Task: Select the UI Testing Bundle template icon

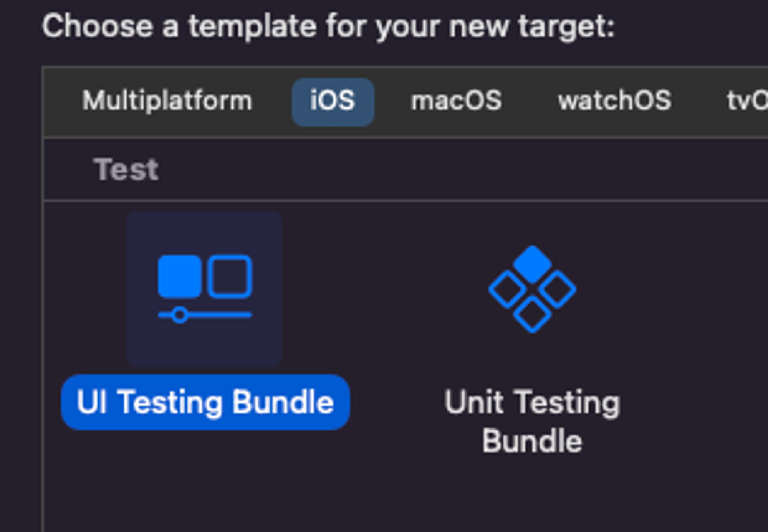Action: (205, 289)
